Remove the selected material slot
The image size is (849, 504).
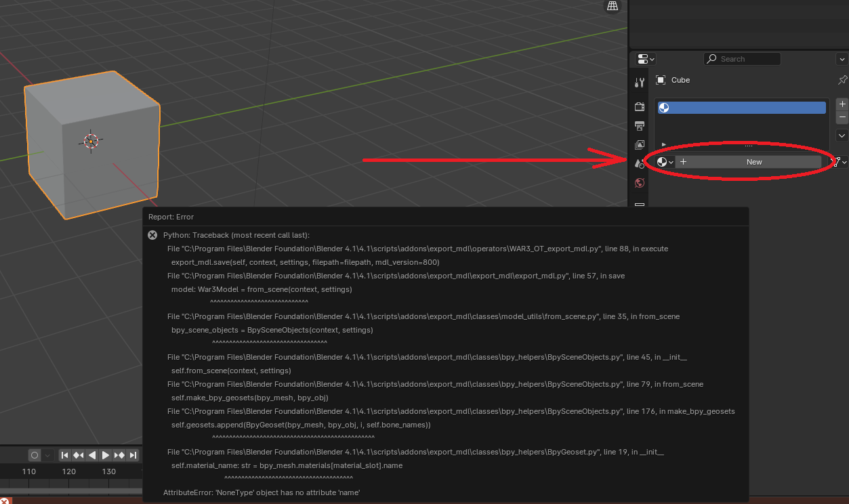click(x=842, y=117)
